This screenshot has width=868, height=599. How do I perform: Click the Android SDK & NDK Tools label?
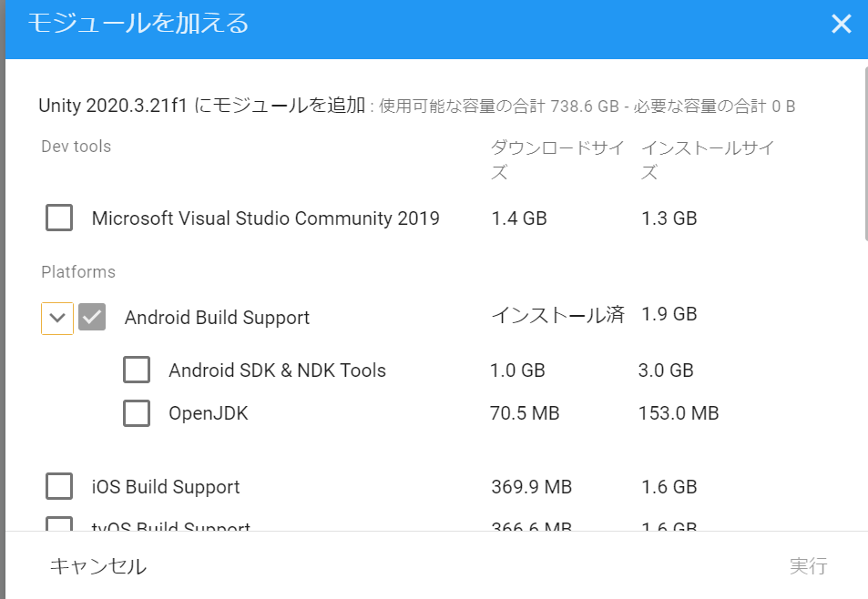pyautogui.click(x=277, y=370)
